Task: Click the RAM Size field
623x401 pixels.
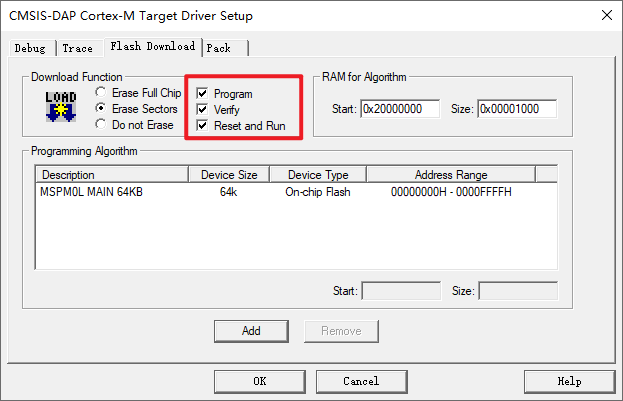Action: 516,108
